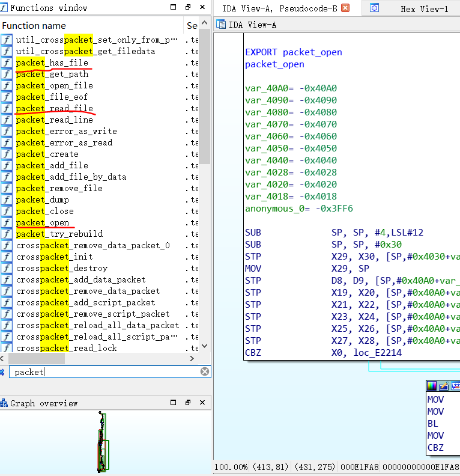Click the node color palette icon
The height and width of the screenshot is (476, 460).
(x=432, y=386)
